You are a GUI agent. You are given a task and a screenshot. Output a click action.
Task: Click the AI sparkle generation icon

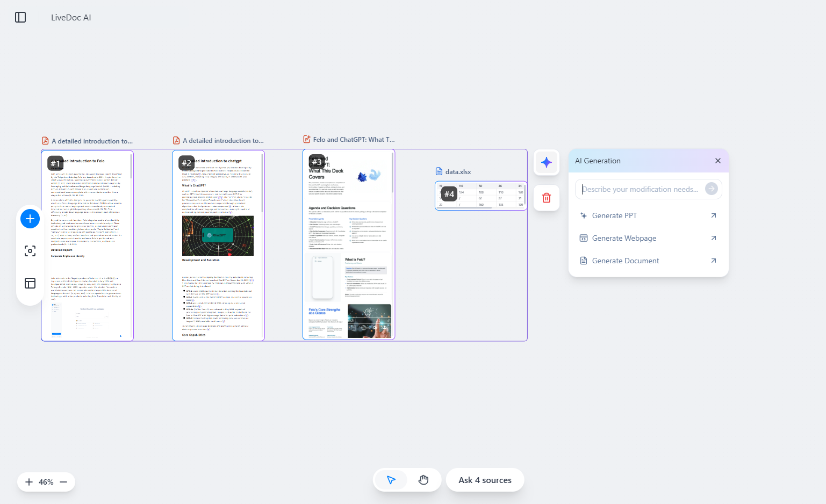(547, 162)
